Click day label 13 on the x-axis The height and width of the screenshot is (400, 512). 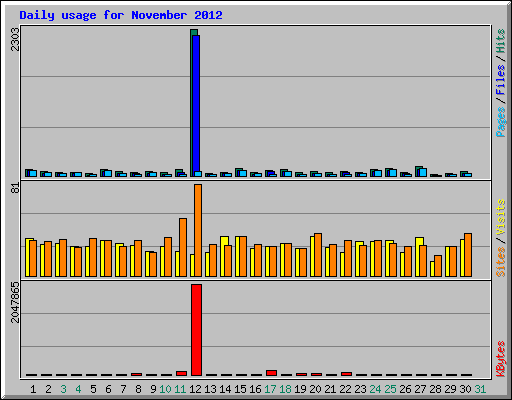(x=210, y=389)
